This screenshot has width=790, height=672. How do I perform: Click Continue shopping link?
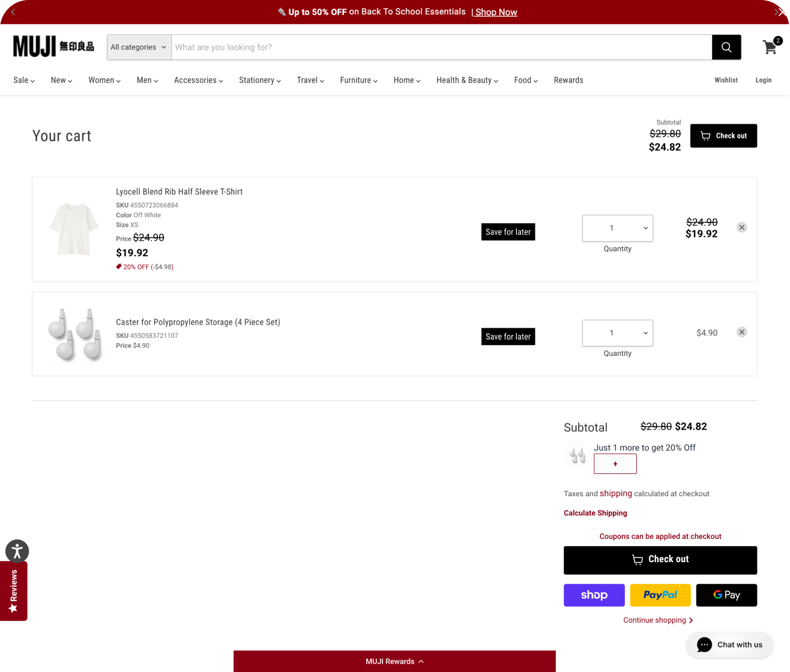[x=658, y=620]
